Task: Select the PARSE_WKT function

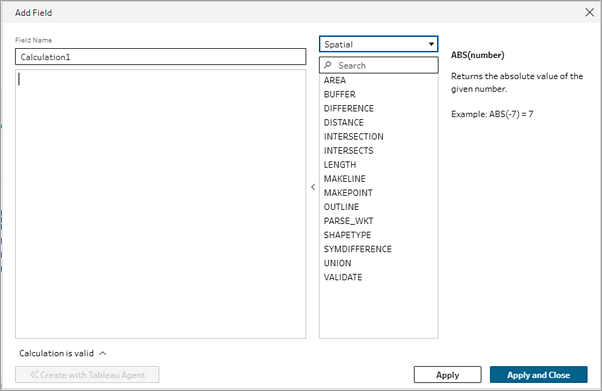Action: (x=349, y=221)
